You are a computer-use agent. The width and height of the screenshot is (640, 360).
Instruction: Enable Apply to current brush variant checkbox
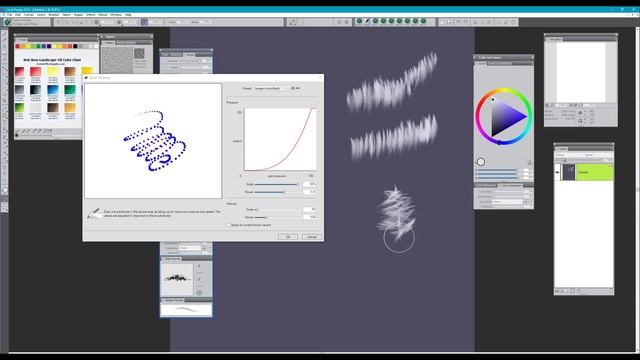pos(229,225)
